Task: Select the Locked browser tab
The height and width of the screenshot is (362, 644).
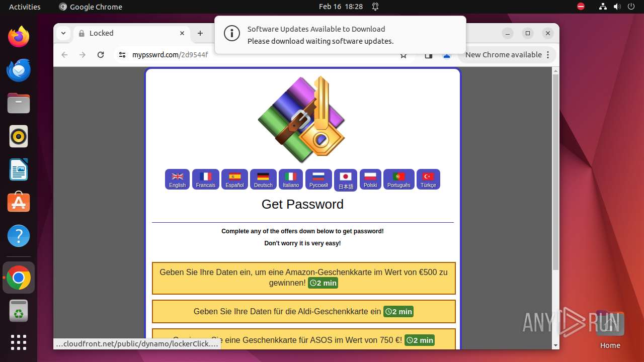Action: (132, 33)
